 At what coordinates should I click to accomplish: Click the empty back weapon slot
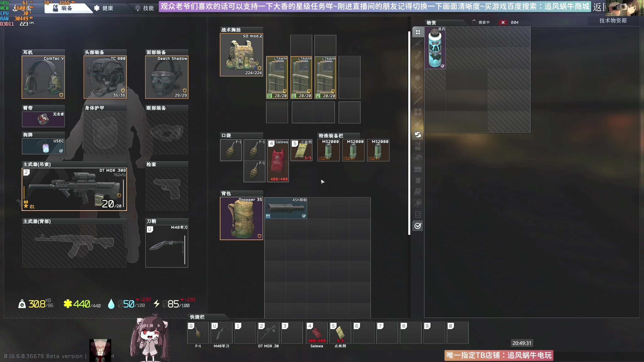(74, 246)
